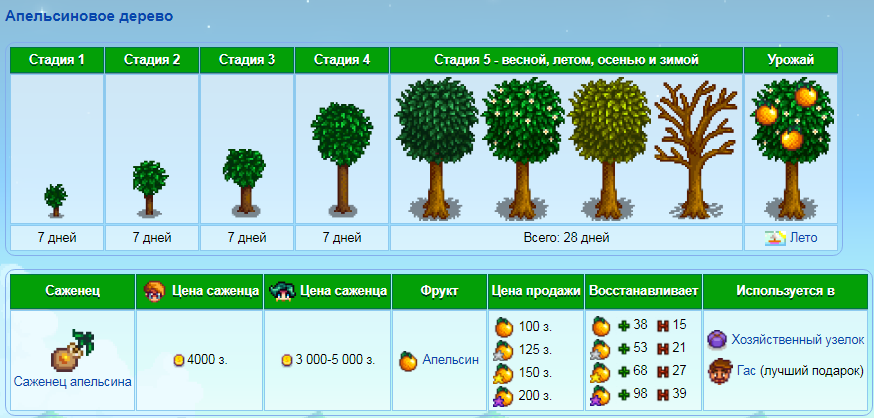Click the dark green spring tree image
This screenshot has width=874, height=418.
tap(436, 148)
